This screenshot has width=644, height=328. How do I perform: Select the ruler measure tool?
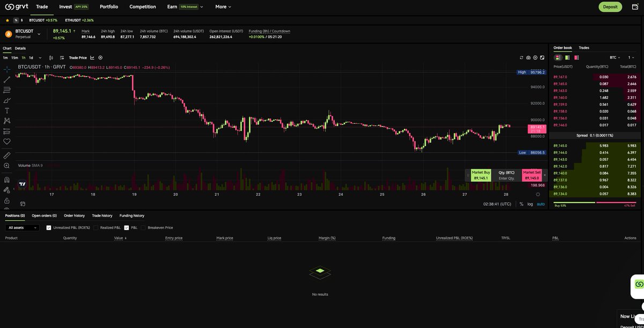(x=7, y=155)
